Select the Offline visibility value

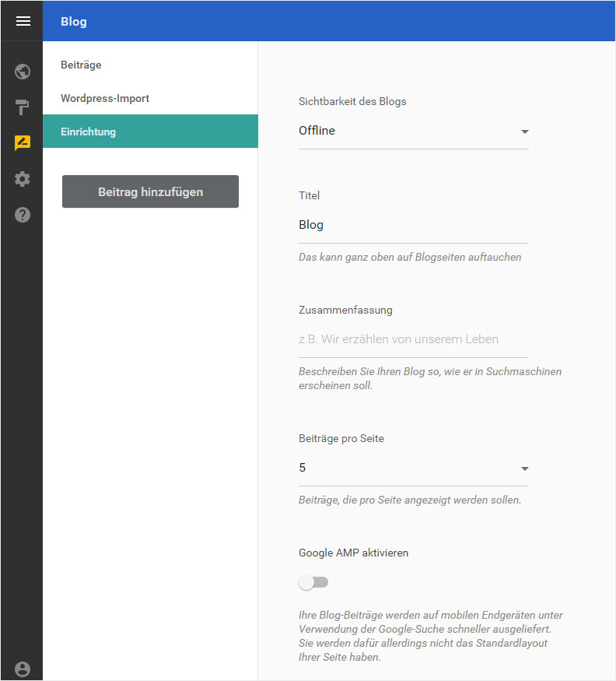[x=317, y=130]
